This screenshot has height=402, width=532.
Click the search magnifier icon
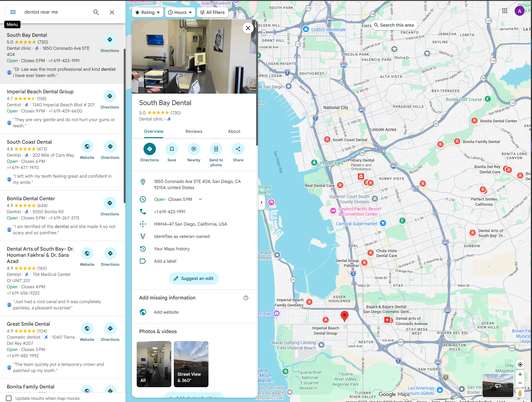click(96, 12)
